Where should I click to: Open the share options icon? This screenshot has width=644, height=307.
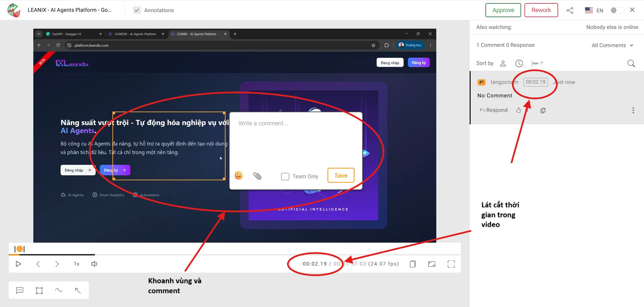click(570, 10)
